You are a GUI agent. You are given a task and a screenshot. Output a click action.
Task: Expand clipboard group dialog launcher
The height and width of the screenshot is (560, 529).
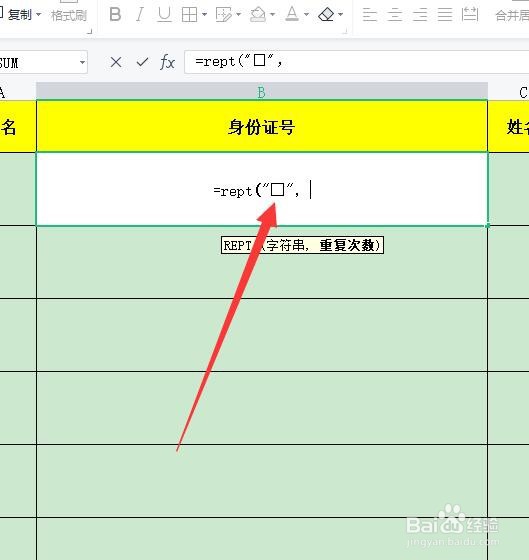click(x=90, y=32)
